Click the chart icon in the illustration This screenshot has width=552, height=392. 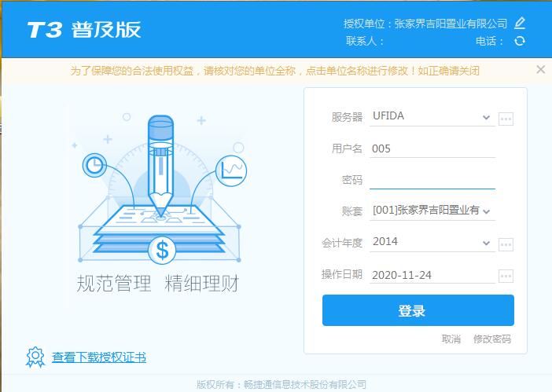[x=231, y=171]
